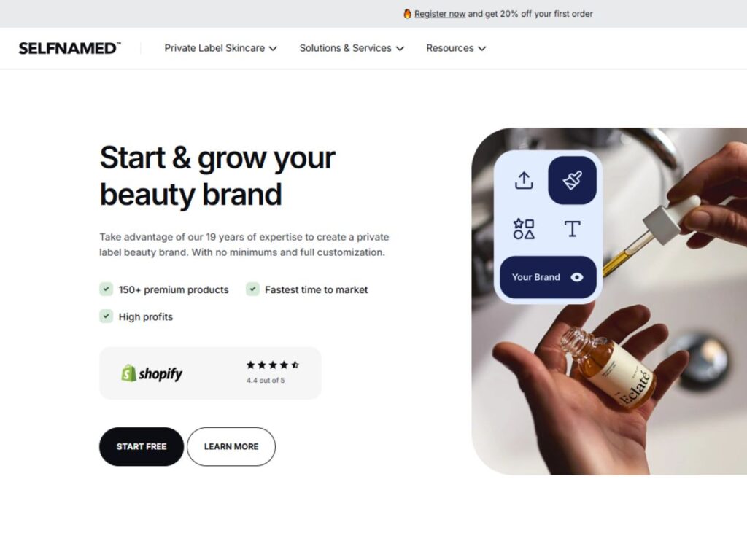Choose the shapes icon in design panel
747x560 pixels.
pyautogui.click(x=524, y=229)
